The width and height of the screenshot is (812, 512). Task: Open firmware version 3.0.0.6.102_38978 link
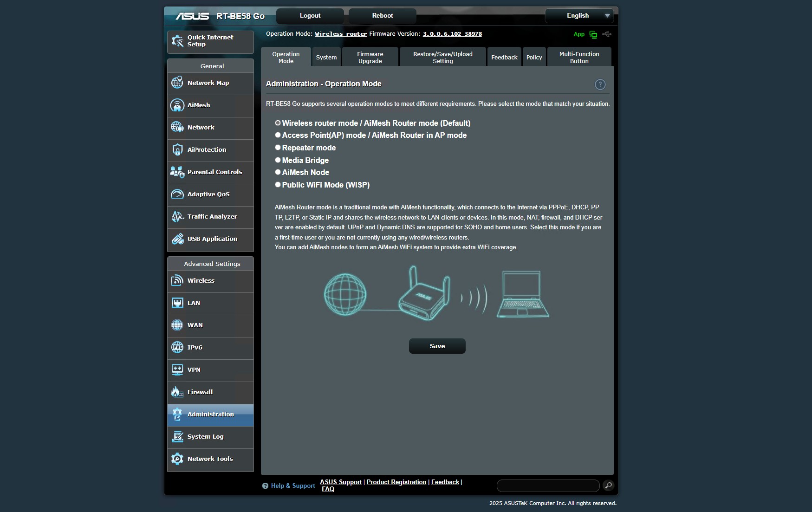(452, 34)
